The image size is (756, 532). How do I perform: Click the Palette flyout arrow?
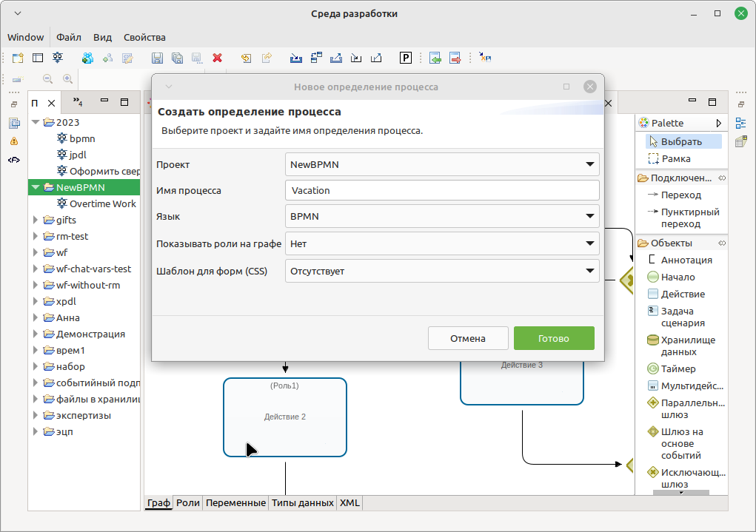point(718,124)
